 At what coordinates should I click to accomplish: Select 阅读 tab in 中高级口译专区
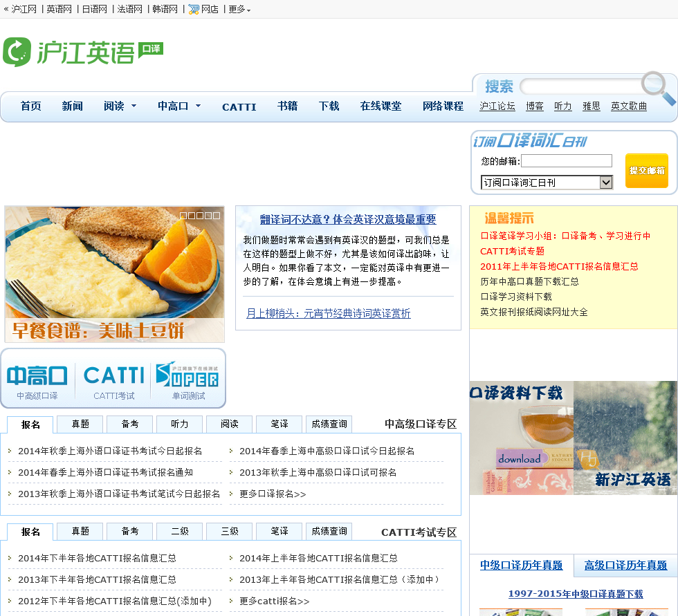pos(230,424)
